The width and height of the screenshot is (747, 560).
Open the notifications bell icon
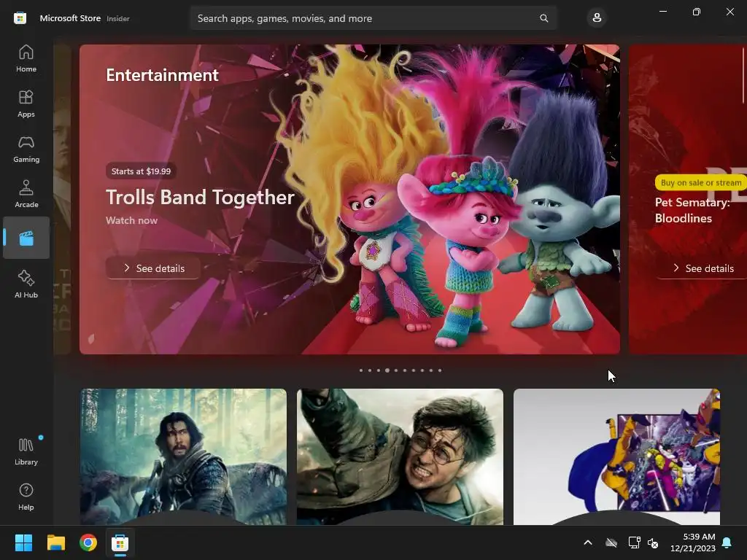coord(727,542)
